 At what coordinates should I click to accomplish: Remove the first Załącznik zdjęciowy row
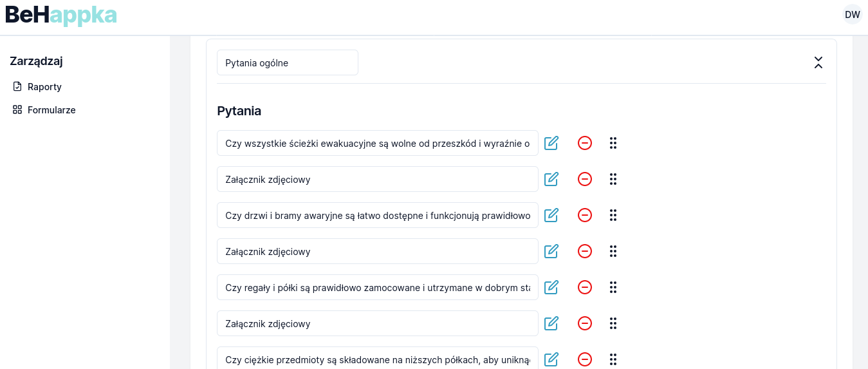[x=585, y=179]
